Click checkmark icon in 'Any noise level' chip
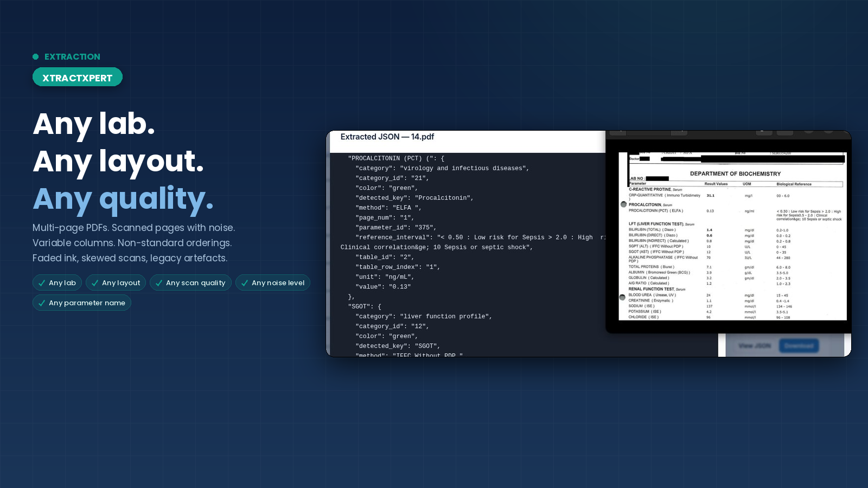Image resolution: width=868 pixels, height=488 pixels. 245,283
